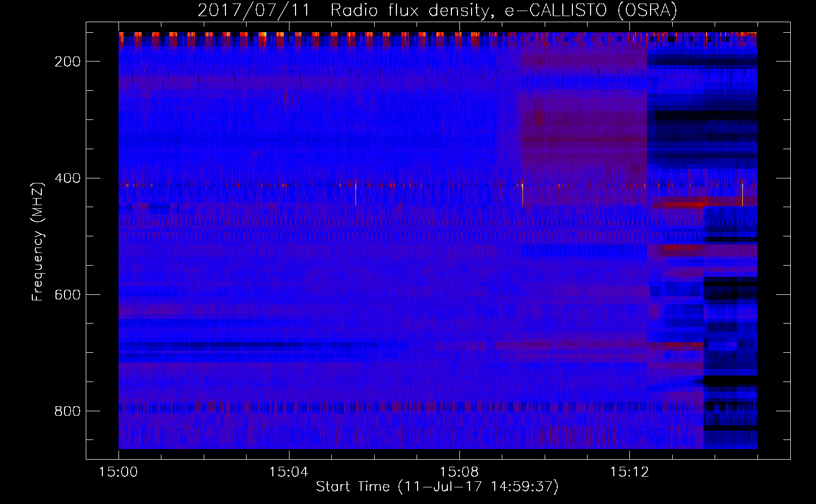The height and width of the screenshot is (504, 816).
Task: Click the 15:00 time tick label
Action: [x=119, y=472]
